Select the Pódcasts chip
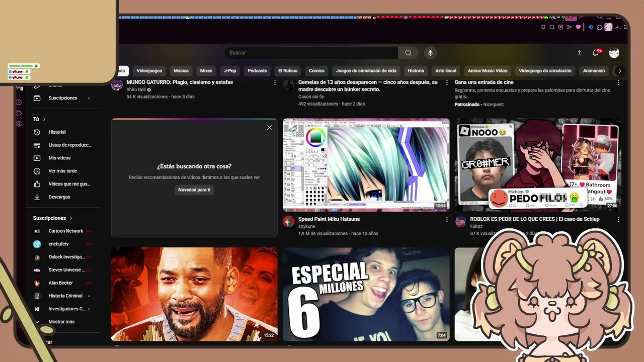Screen dimensions: 644x362 coord(257,71)
